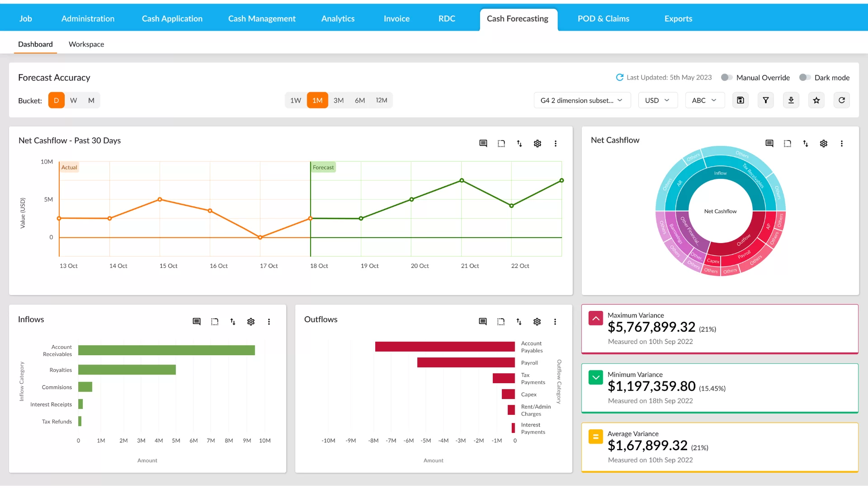868x488 pixels.
Task: Click expand selection icon on Outflows panel
Action: 501,321
